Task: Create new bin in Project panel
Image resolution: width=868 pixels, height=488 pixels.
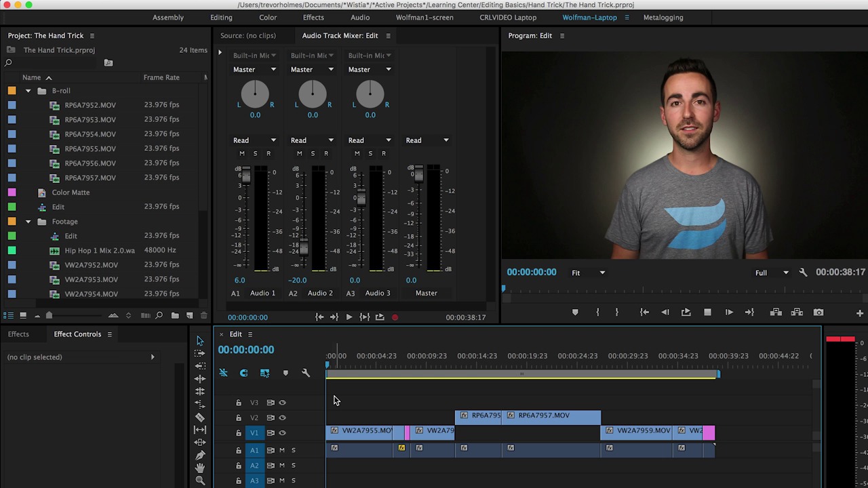Action: (x=175, y=315)
